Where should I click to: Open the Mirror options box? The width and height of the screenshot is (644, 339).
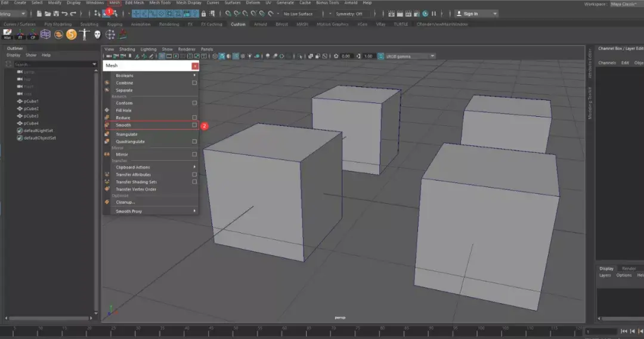pyautogui.click(x=194, y=154)
